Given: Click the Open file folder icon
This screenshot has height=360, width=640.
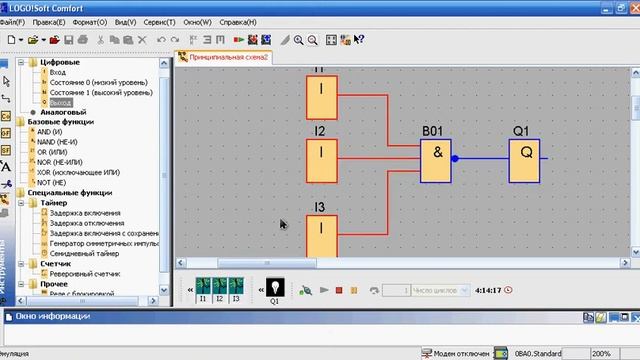Looking at the screenshot, I should tap(33, 40).
